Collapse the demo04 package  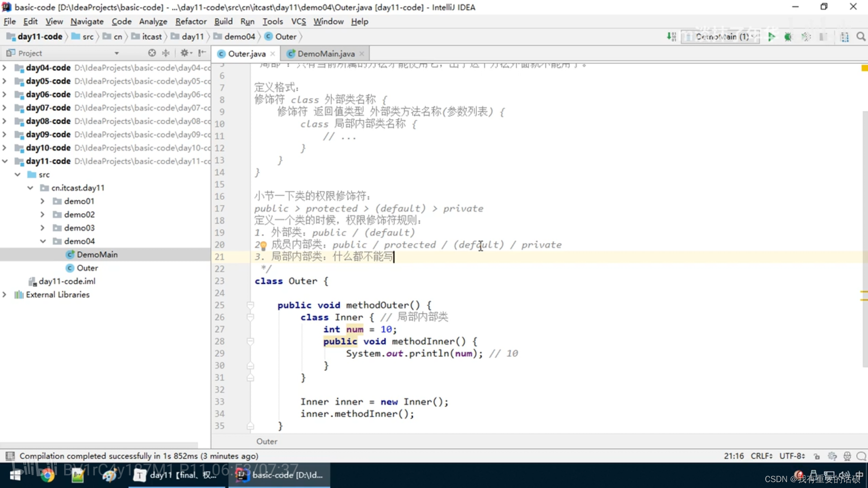[42, 241]
